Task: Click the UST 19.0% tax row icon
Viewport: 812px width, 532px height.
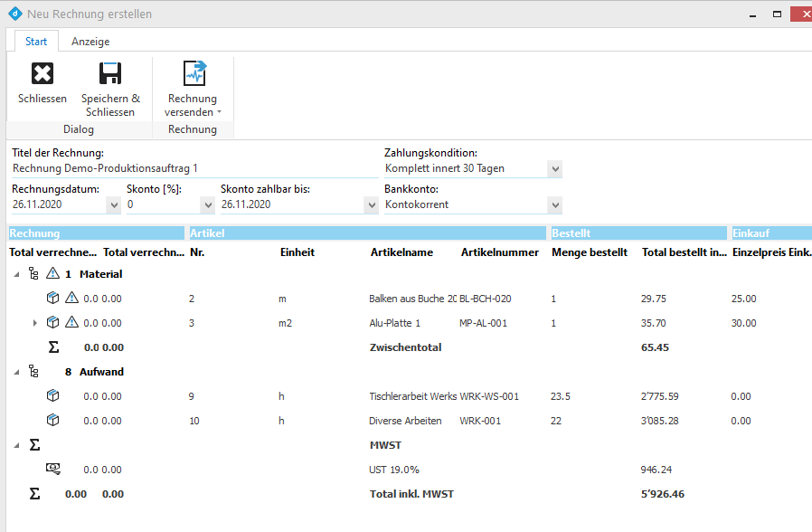Action: [x=53, y=469]
